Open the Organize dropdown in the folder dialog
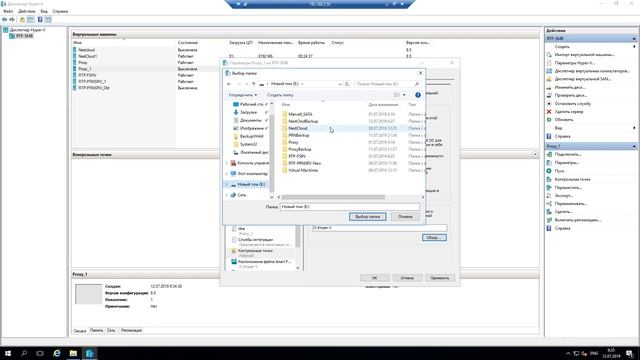Viewport: 640px width, 360px height. tap(242, 95)
